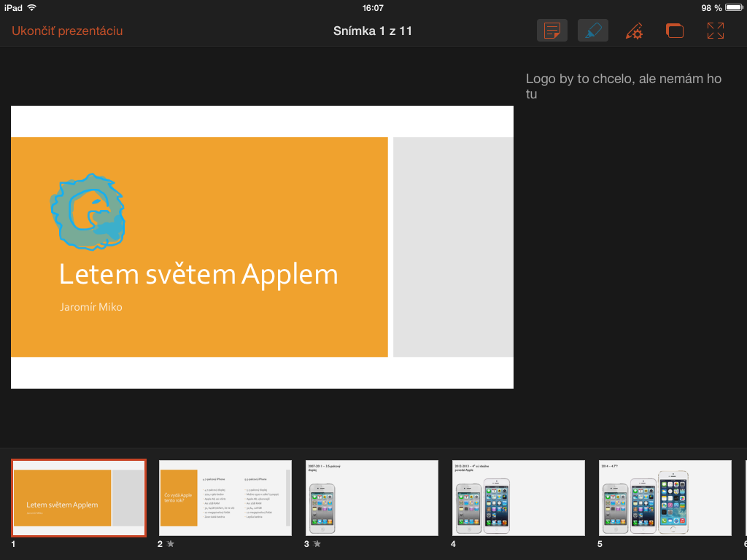This screenshot has width=747, height=560.
Task: Select slide 2 thumbnail about Apple releases
Action: coord(225,498)
